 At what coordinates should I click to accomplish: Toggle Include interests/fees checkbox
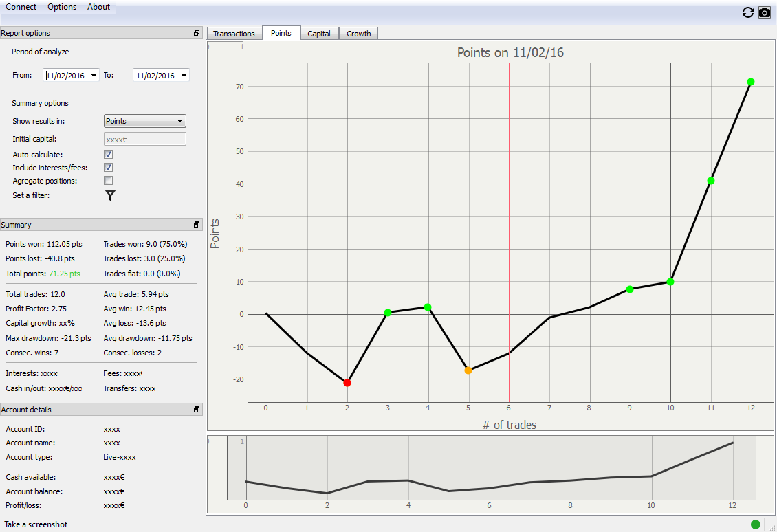(x=108, y=168)
